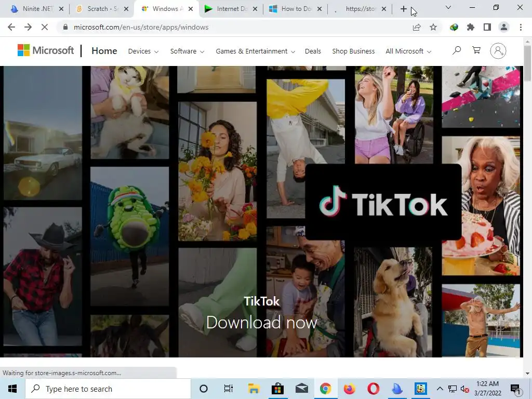View site information lock icon
532x399 pixels.
click(x=65, y=27)
